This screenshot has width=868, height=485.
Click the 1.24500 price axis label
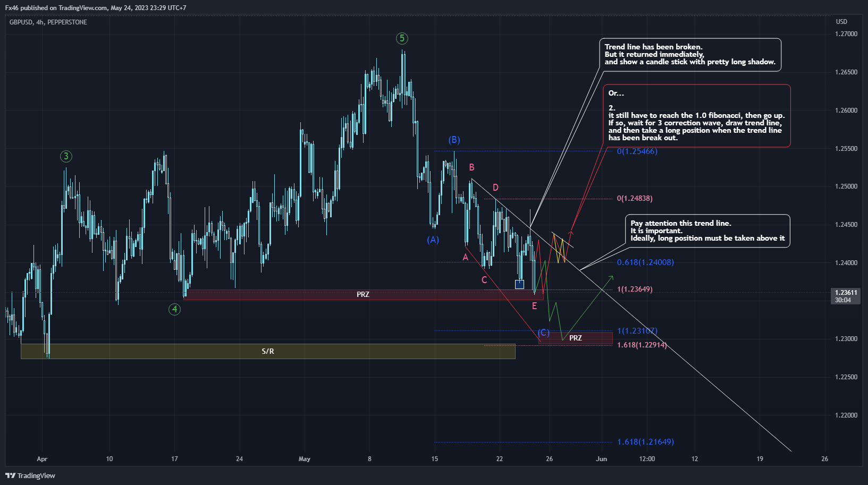(846, 225)
